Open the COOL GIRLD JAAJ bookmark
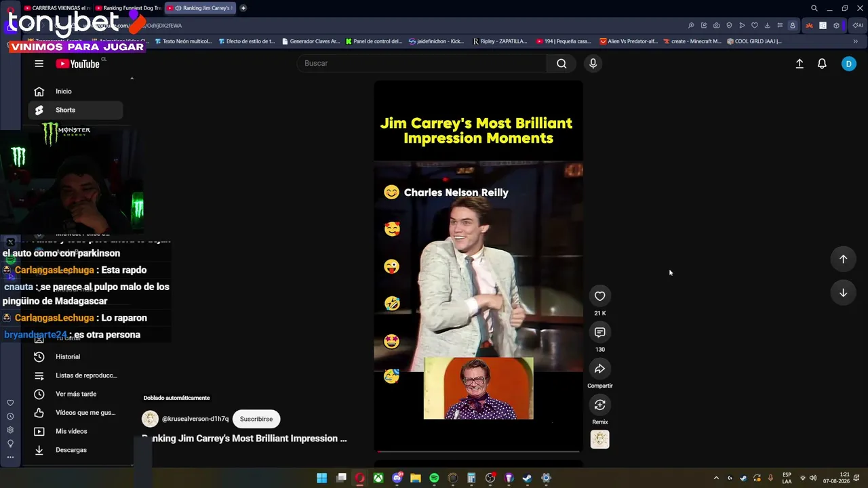 click(x=754, y=41)
